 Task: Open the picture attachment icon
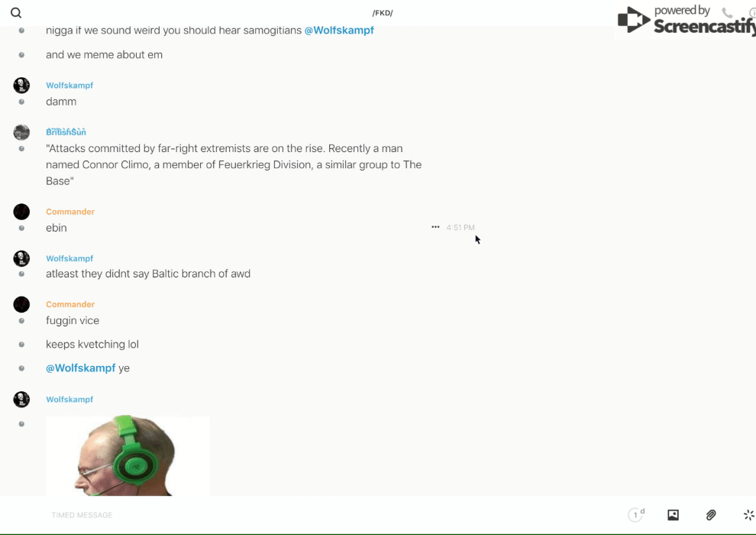click(x=673, y=514)
